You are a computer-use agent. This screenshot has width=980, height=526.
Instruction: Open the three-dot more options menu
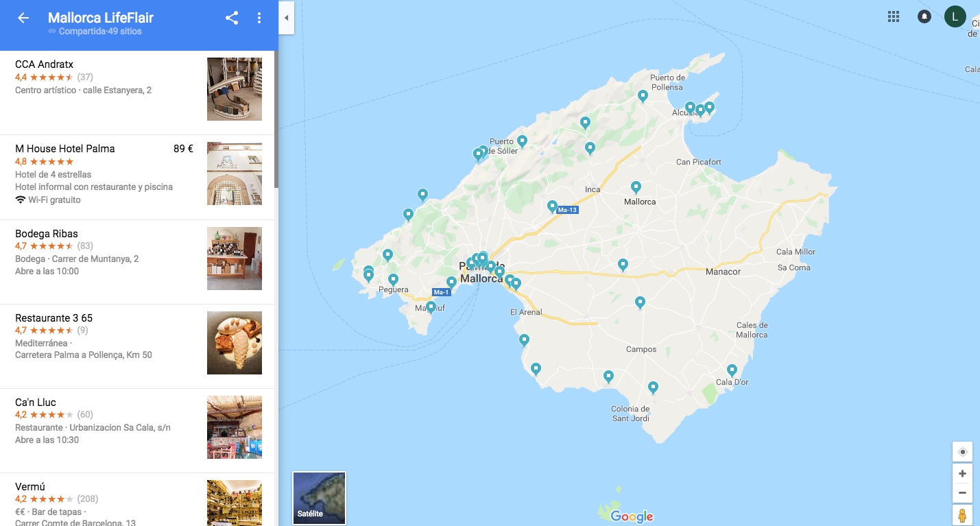[259, 19]
